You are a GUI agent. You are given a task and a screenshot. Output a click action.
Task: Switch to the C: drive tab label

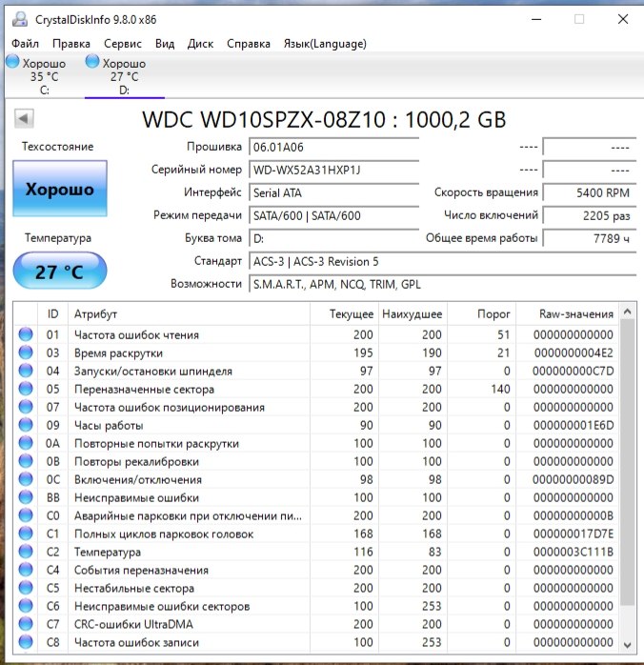44,91
